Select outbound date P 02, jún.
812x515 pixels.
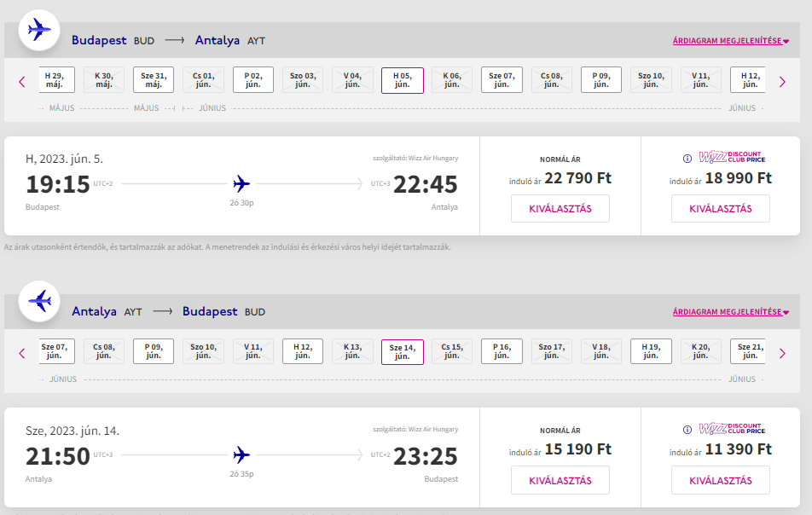point(252,79)
